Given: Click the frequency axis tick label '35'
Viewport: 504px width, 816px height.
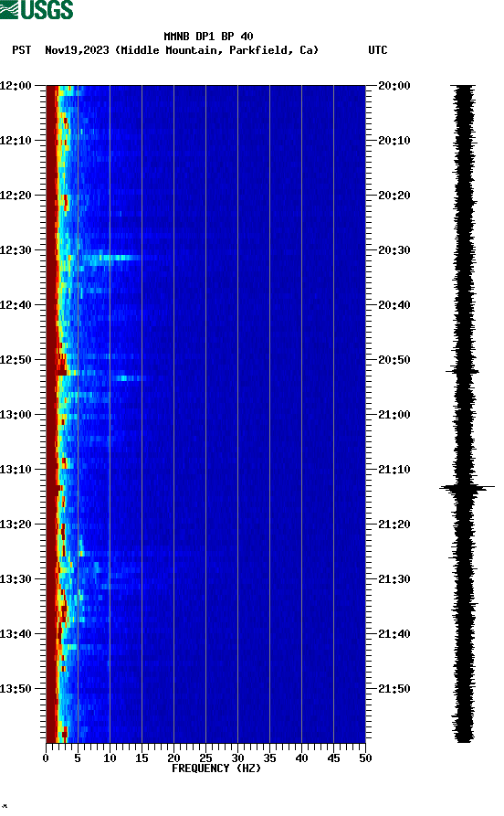Looking at the screenshot, I should (269, 758).
